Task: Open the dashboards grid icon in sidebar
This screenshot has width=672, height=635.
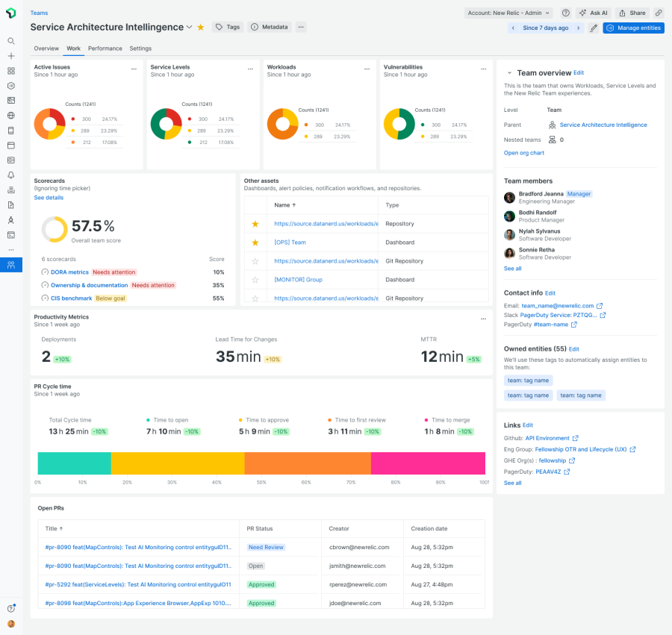Action: point(11,71)
